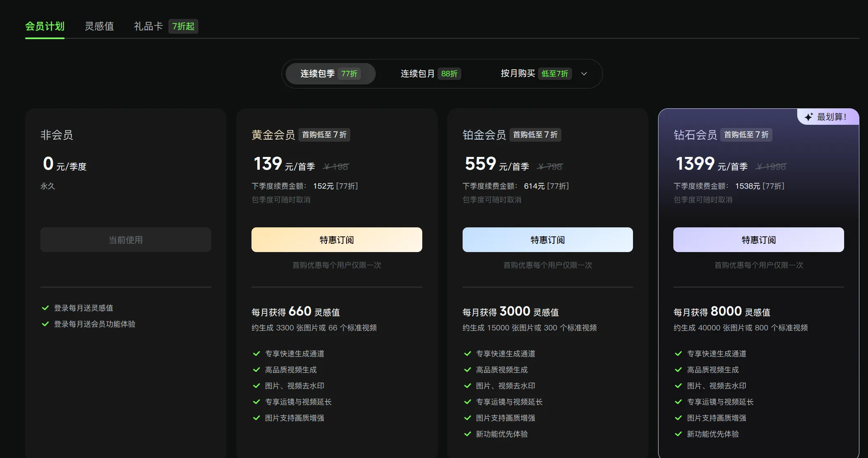Click 钻石会员 checkmark for 图片、视频去水印

(678, 386)
